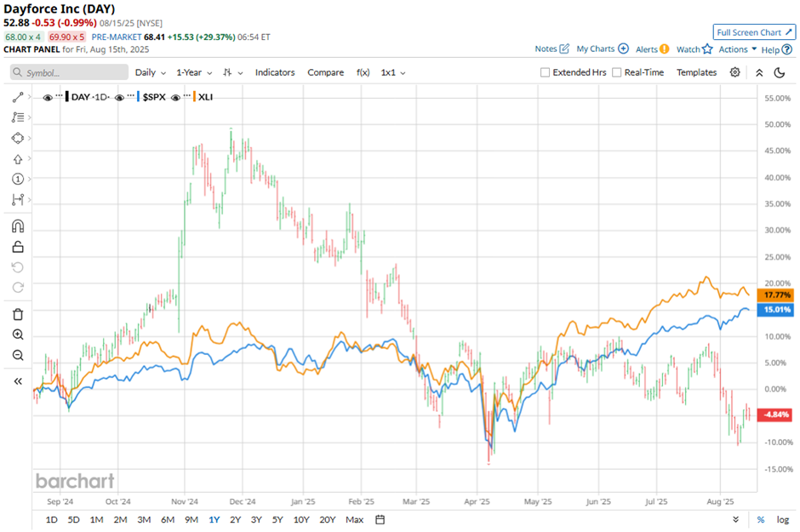Click the blue $SPX 15.01% price label

point(775,309)
